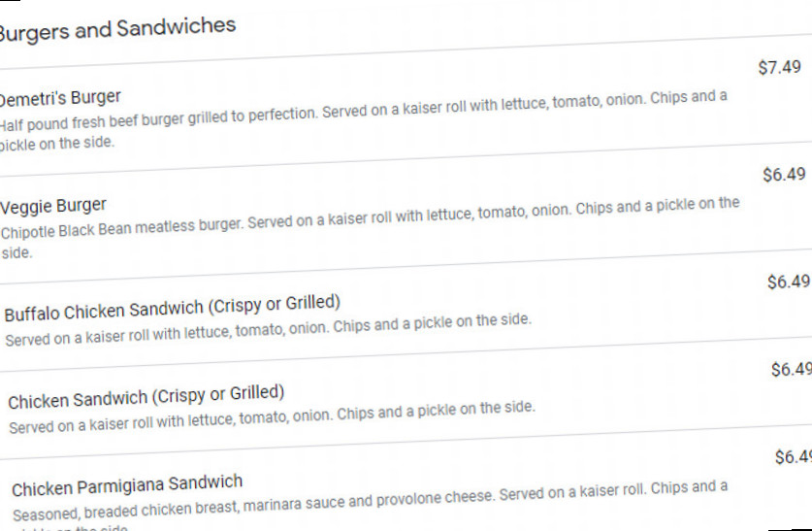The width and height of the screenshot is (812, 531).
Task: Click the Veggie Burger $6.49 price
Action: (784, 175)
